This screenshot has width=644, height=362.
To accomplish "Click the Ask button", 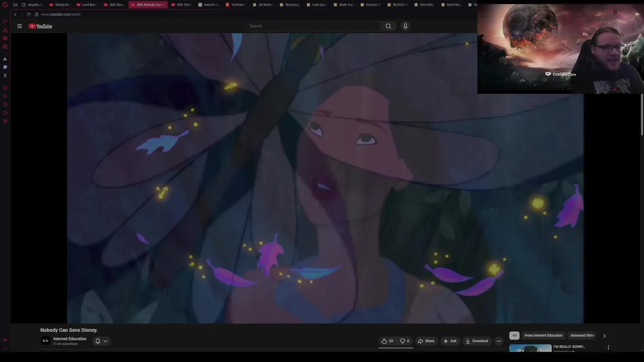I will coord(450,341).
